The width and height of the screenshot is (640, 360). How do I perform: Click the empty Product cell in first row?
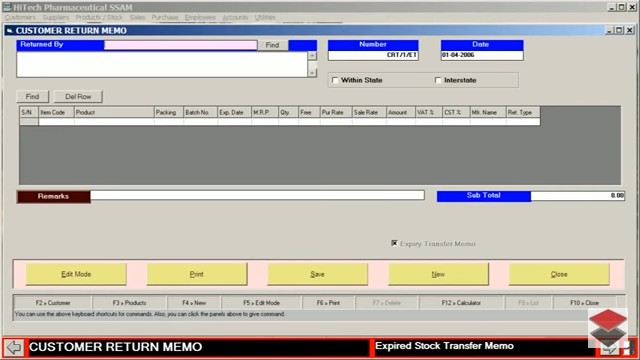click(114, 121)
